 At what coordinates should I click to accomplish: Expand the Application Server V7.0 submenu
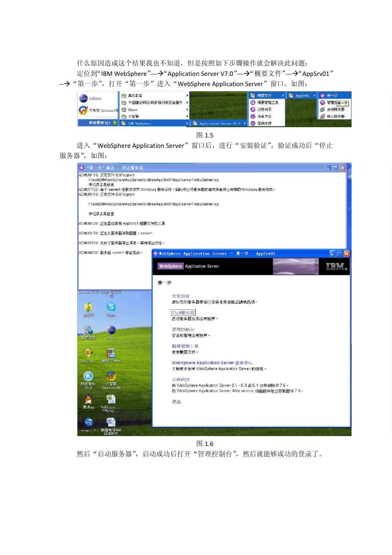point(219,123)
